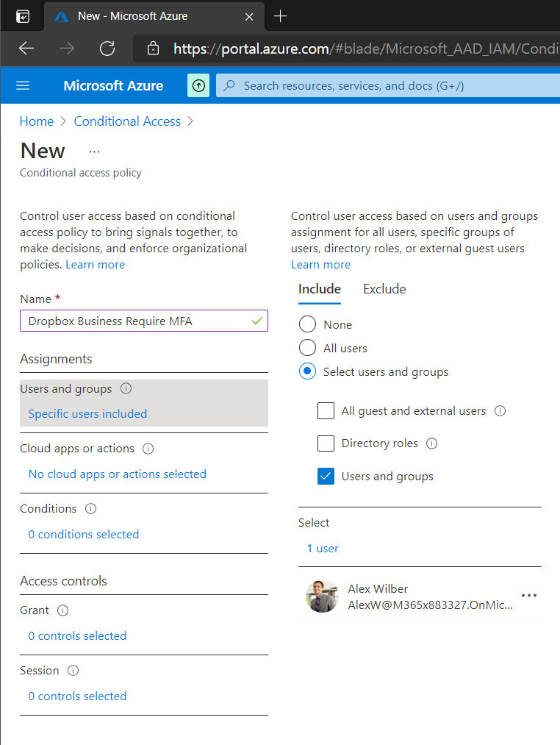Uncheck the Users and groups checkbox

pyautogui.click(x=326, y=476)
